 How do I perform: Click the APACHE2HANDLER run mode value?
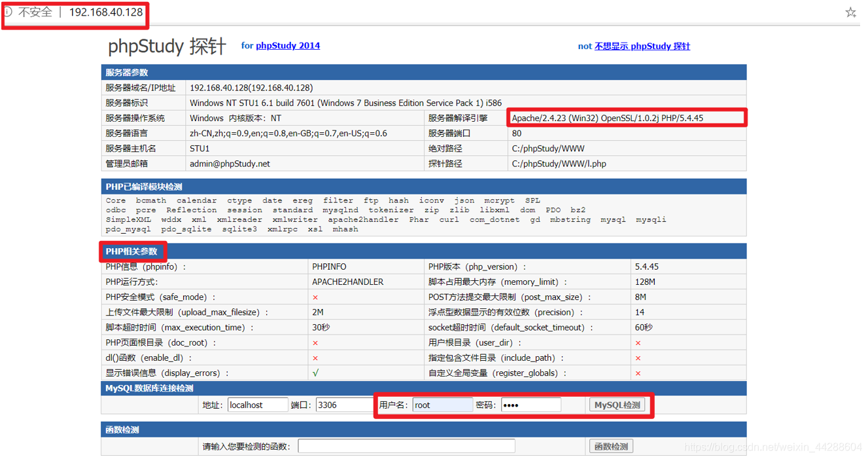click(348, 282)
